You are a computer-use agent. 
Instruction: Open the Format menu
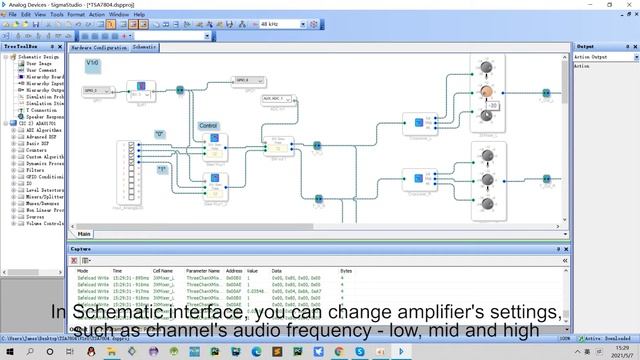(x=76, y=14)
